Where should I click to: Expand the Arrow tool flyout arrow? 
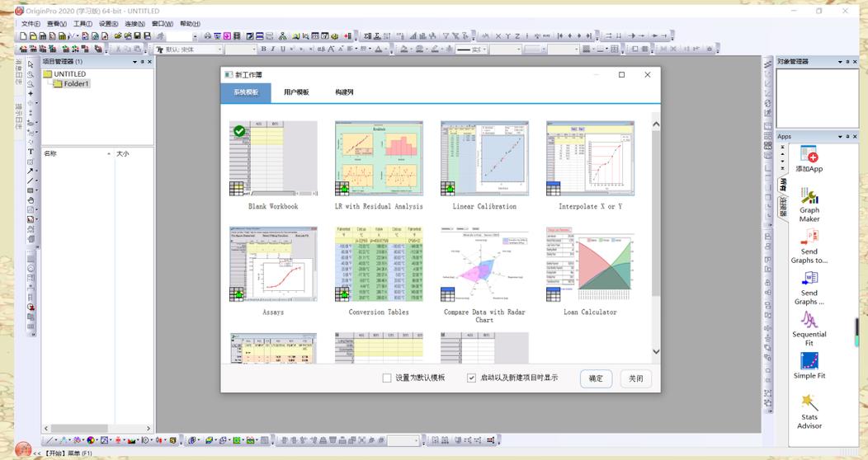pyautogui.click(x=37, y=171)
